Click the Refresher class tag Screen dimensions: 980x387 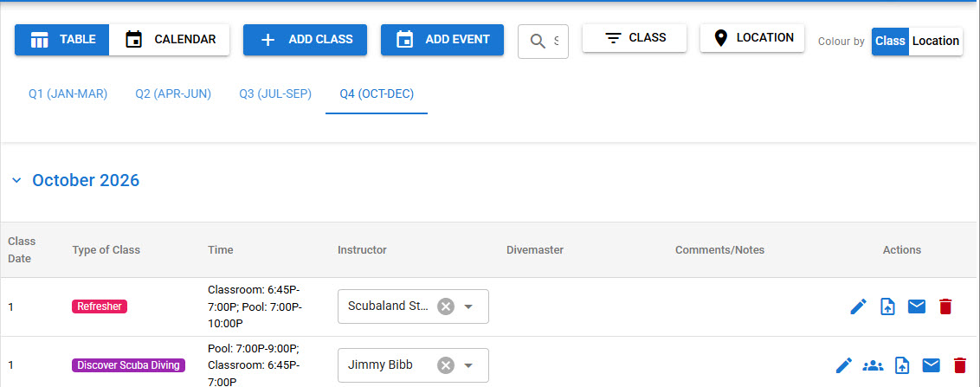point(100,306)
